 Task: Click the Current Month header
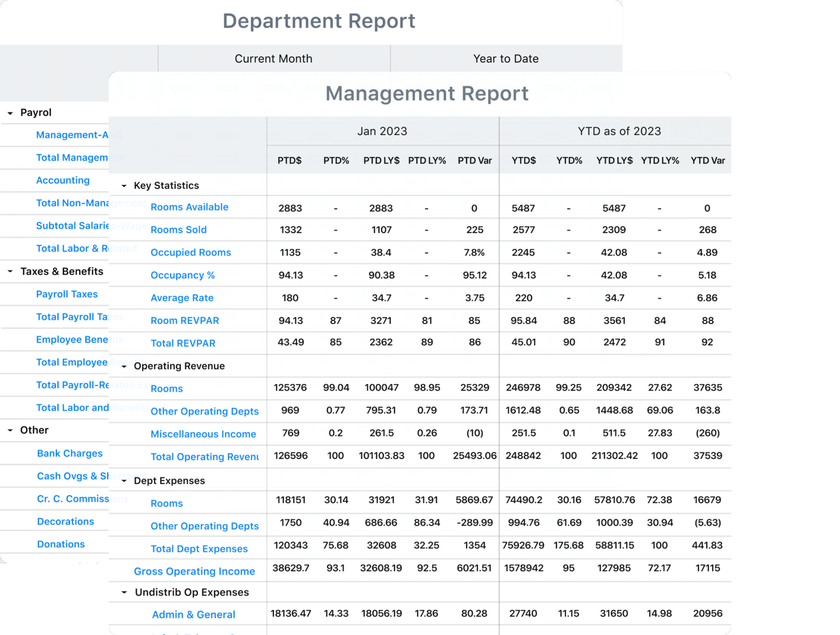coord(273,59)
